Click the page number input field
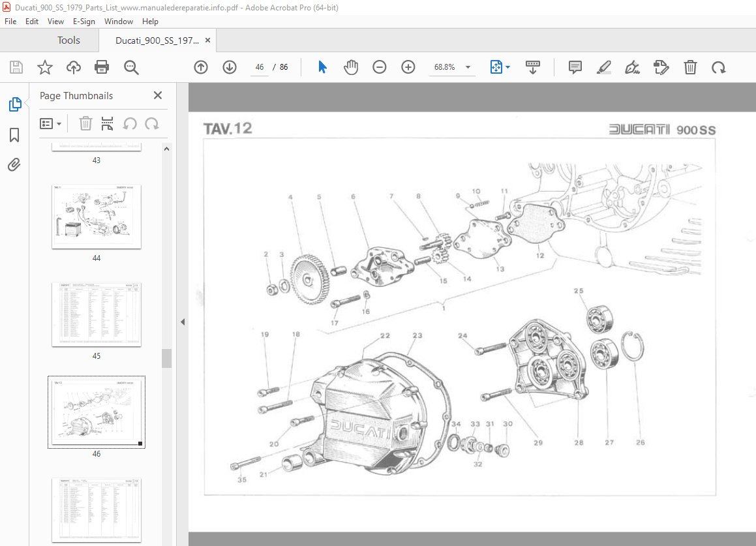 (x=260, y=67)
